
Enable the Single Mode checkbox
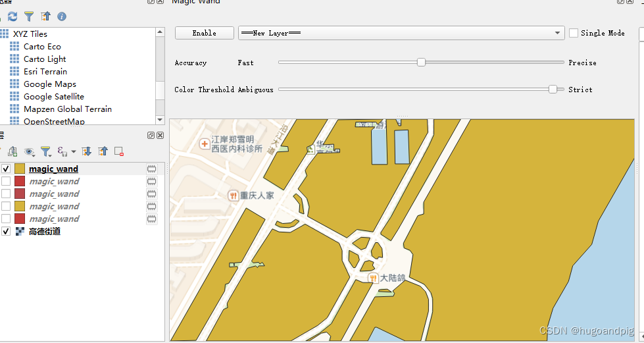tap(574, 33)
